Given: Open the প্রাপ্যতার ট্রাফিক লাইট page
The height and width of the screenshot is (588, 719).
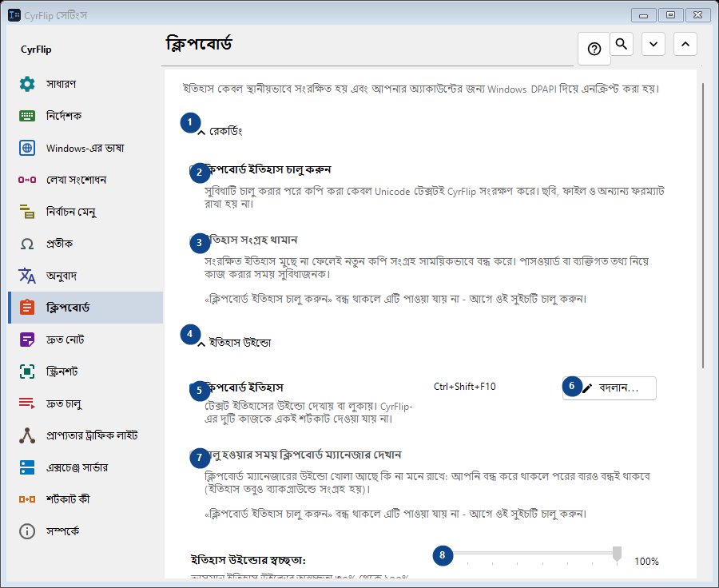Looking at the screenshot, I should pyautogui.click(x=85, y=435).
